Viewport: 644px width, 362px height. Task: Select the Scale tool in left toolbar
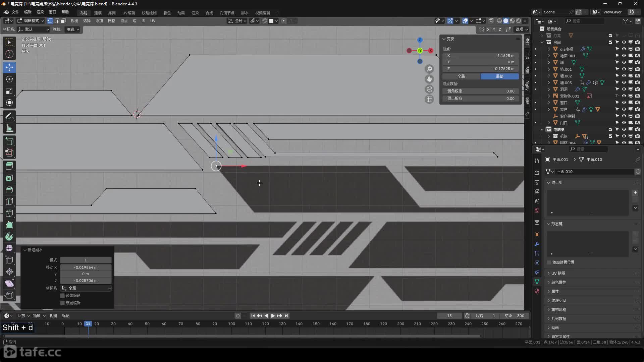click(9, 91)
